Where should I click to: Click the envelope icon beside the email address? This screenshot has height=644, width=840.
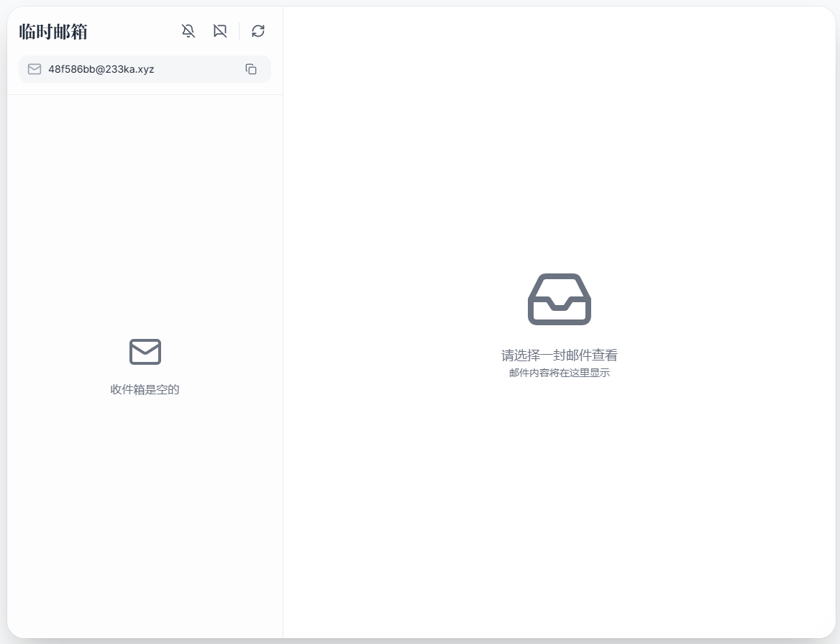coord(34,68)
